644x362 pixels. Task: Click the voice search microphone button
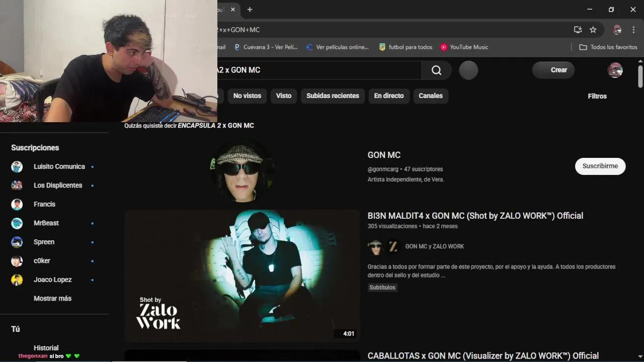pyautogui.click(x=468, y=70)
